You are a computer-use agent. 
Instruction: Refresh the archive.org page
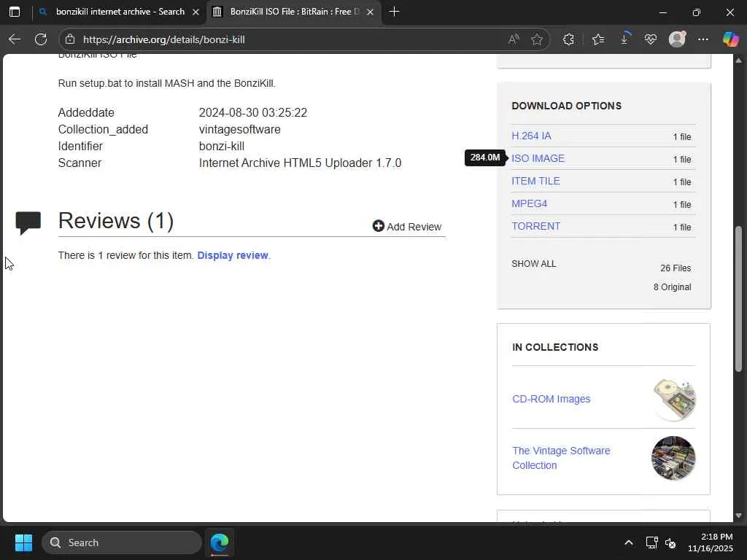pyautogui.click(x=41, y=39)
